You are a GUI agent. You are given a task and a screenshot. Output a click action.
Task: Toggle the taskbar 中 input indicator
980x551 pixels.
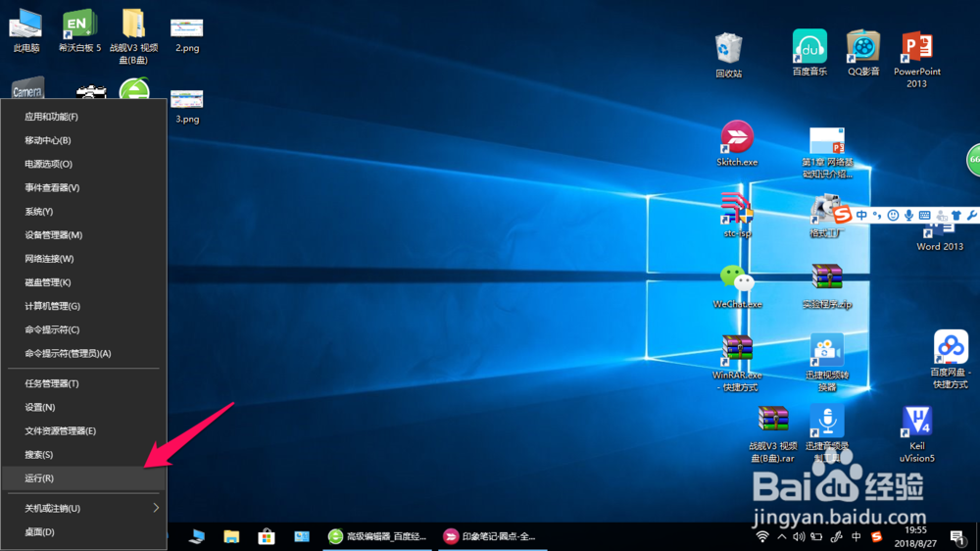click(857, 536)
